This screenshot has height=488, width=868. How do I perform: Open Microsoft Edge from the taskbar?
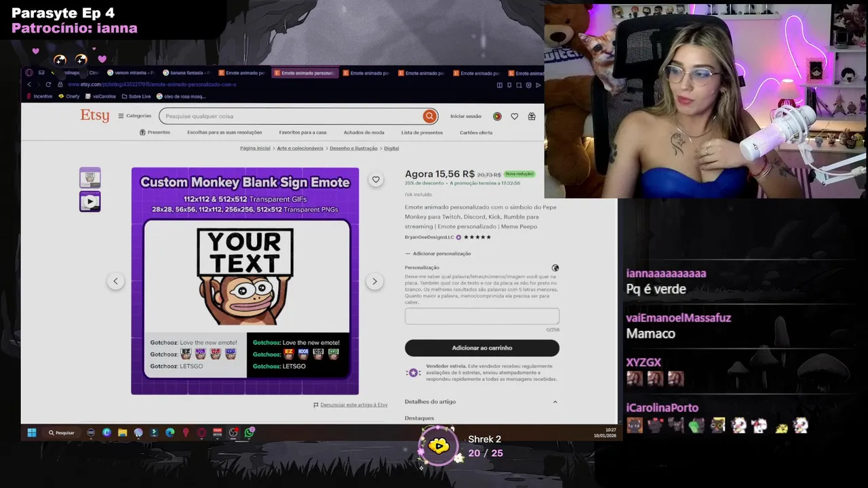(x=170, y=432)
